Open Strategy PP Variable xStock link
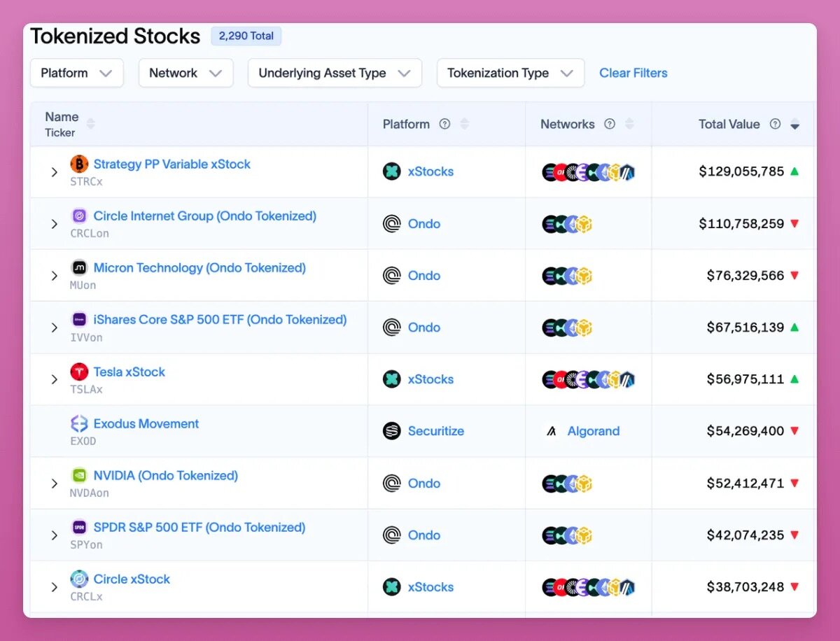Image resolution: width=840 pixels, height=641 pixels. click(172, 164)
